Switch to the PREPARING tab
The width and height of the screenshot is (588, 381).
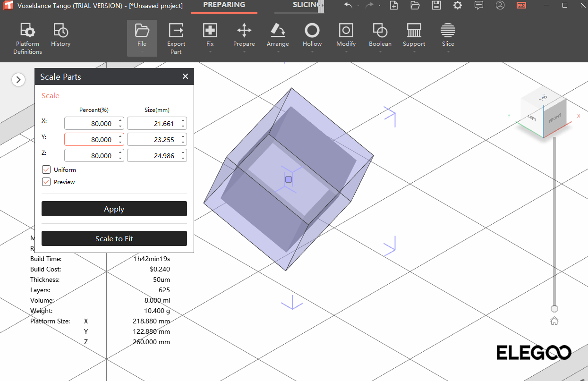click(x=224, y=5)
